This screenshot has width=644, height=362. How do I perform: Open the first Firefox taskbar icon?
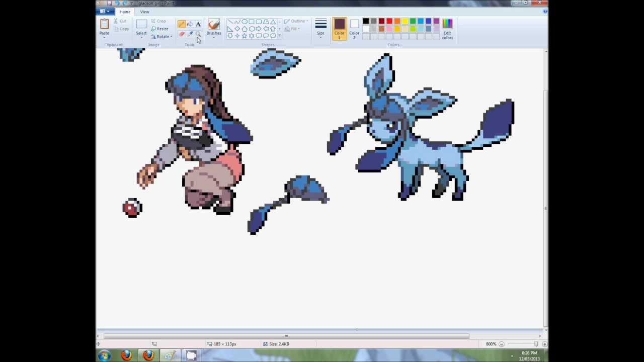point(126,355)
